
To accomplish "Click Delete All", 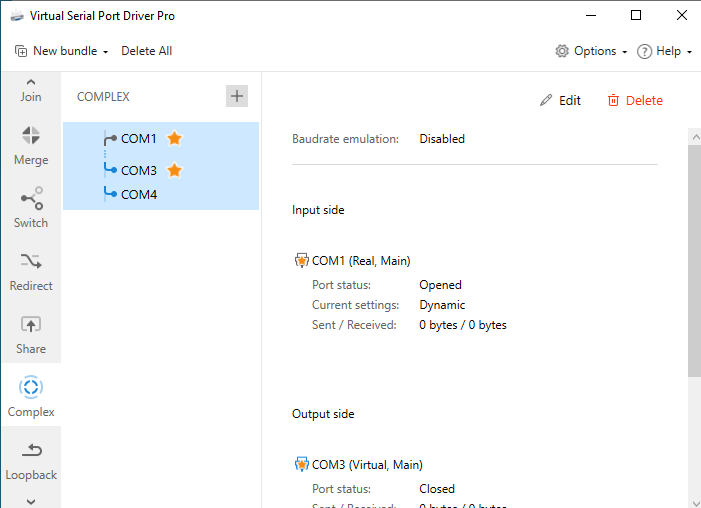I will pyautogui.click(x=147, y=51).
